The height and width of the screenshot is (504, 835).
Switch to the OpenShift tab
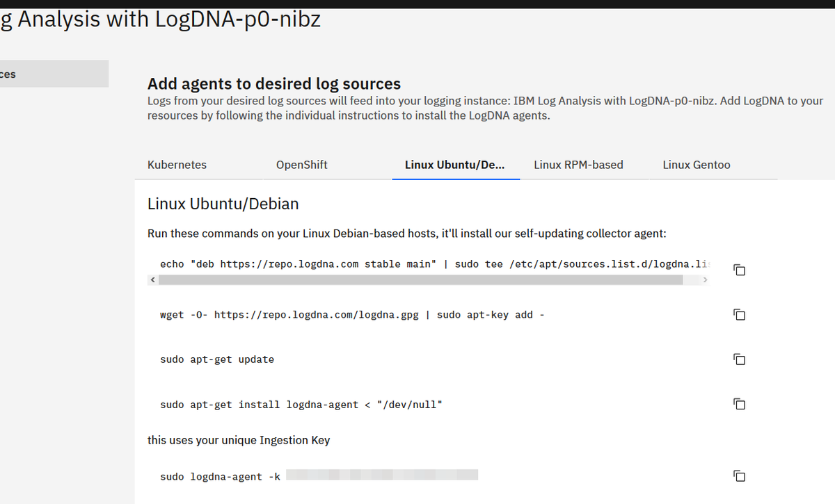[x=328, y=165]
